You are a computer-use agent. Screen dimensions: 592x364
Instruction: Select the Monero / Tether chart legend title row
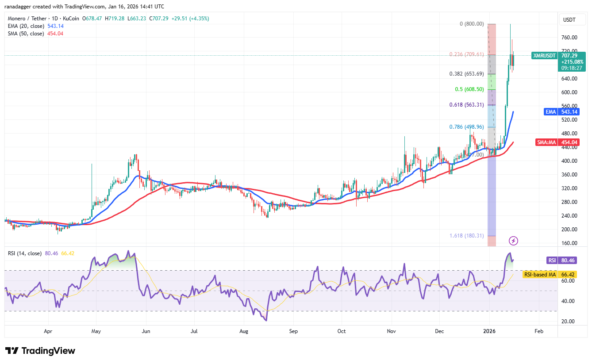(x=27, y=19)
